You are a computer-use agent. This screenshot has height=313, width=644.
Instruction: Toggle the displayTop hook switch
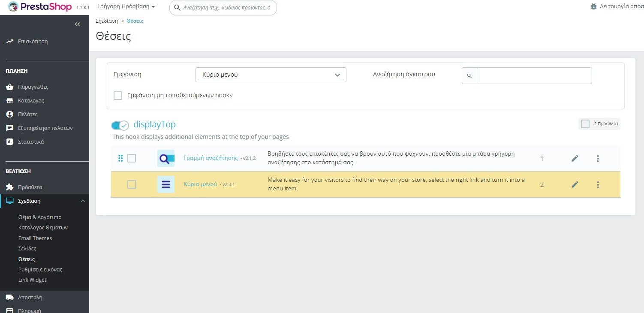coord(120,126)
